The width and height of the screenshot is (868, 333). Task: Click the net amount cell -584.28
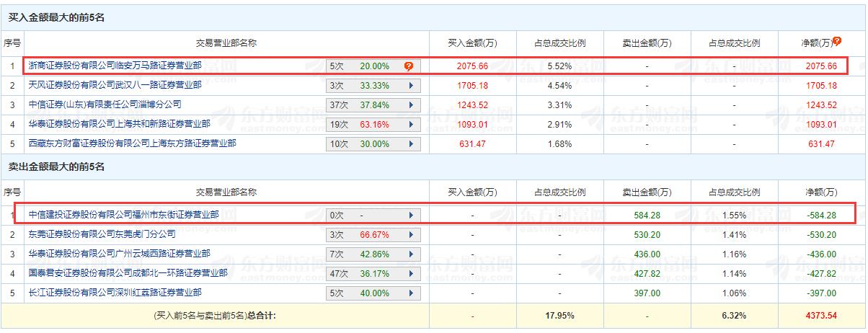[821, 216]
